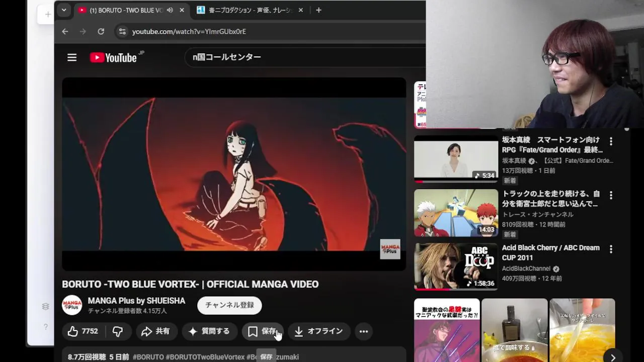Viewport: 644px width, 362px height.
Task: Download video using オフライン button
Action: coord(319,331)
